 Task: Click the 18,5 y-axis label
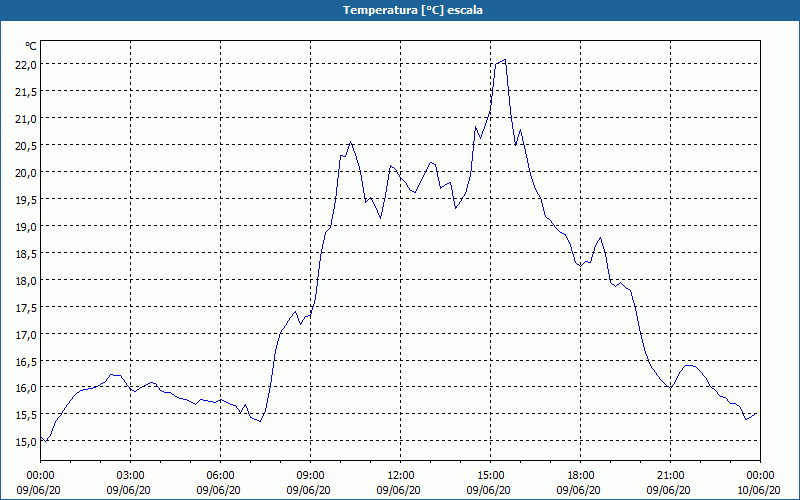26,254
